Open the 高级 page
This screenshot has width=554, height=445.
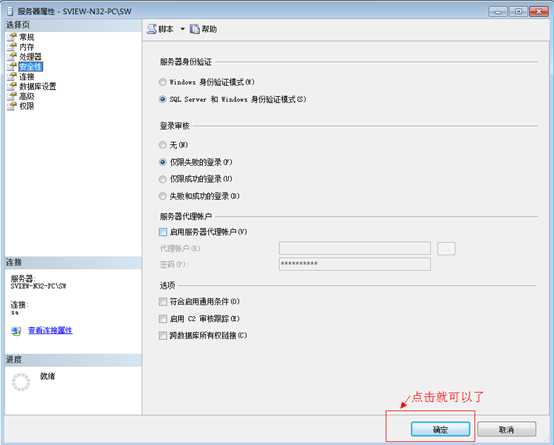[26, 96]
